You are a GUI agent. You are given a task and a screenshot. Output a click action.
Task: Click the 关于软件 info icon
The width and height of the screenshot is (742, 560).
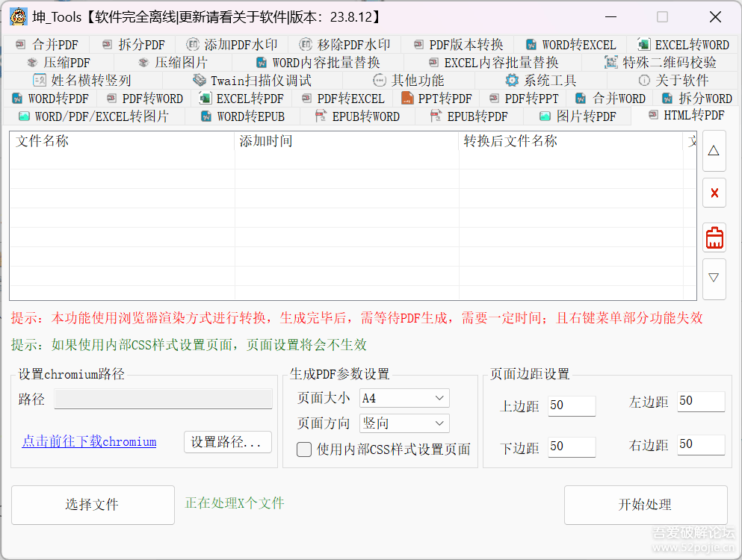(644, 81)
